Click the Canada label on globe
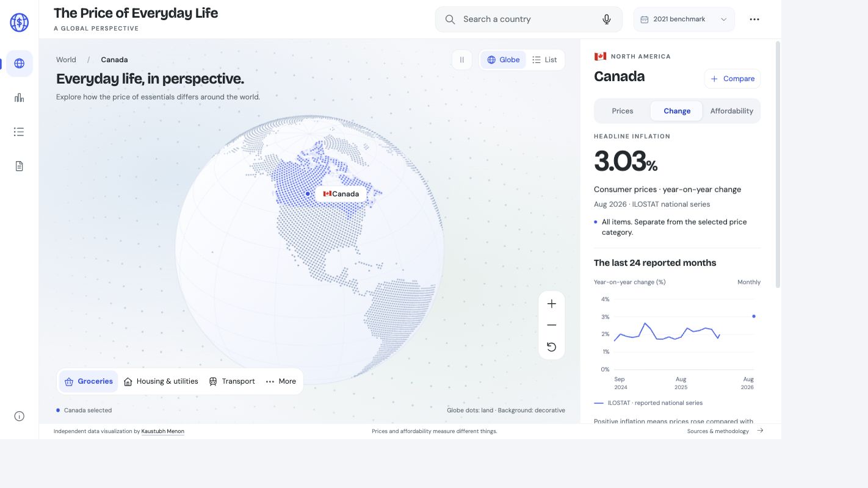Image resolution: width=868 pixels, height=488 pixels. [x=341, y=194]
